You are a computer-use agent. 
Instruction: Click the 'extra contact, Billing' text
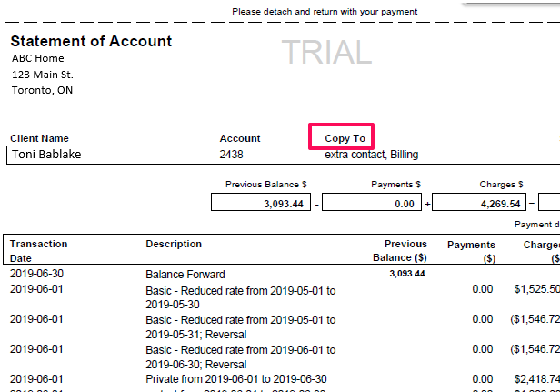tap(371, 155)
